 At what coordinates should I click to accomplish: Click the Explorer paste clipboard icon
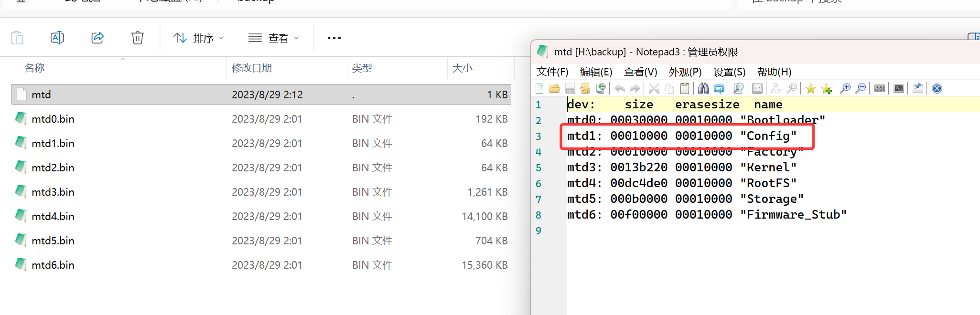click(x=17, y=38)
